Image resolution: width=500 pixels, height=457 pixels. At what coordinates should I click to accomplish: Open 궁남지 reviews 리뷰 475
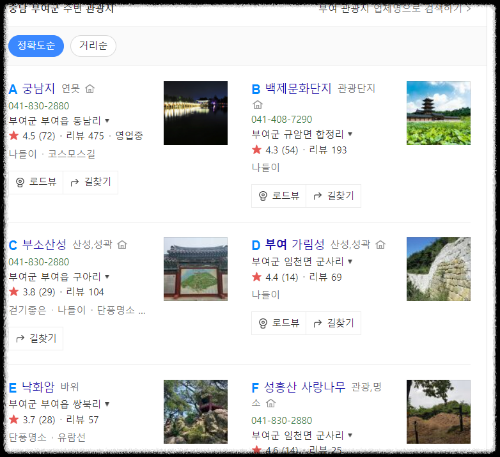[85, 136]
